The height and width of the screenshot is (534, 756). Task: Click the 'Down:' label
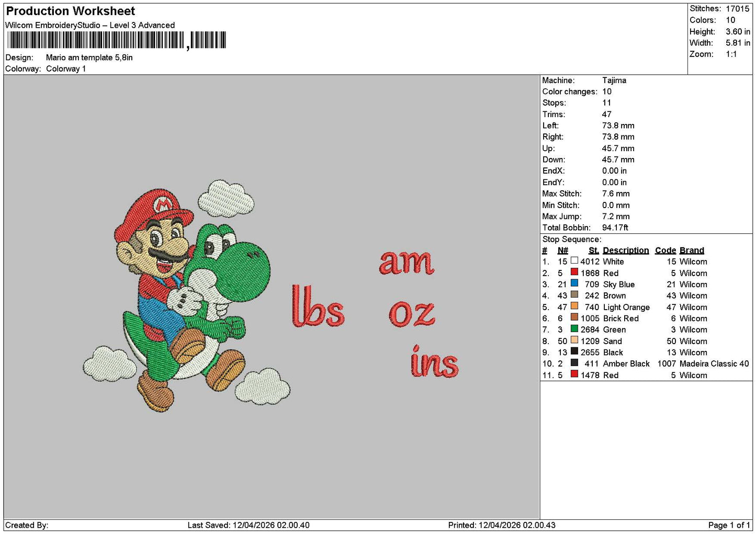click(x=554, y=160)
